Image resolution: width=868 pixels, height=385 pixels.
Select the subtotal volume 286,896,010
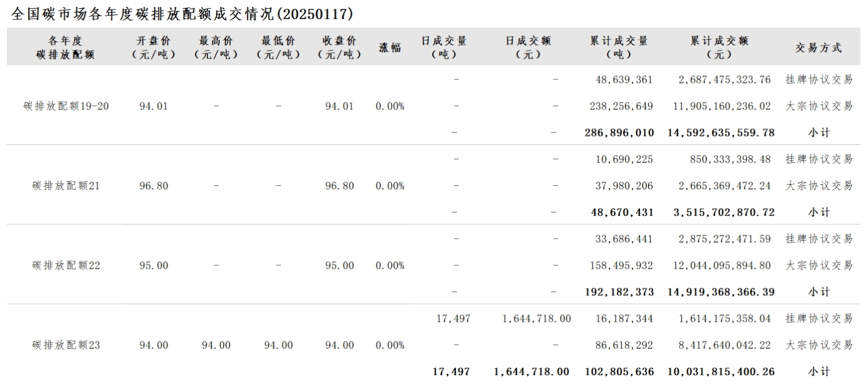619,133
